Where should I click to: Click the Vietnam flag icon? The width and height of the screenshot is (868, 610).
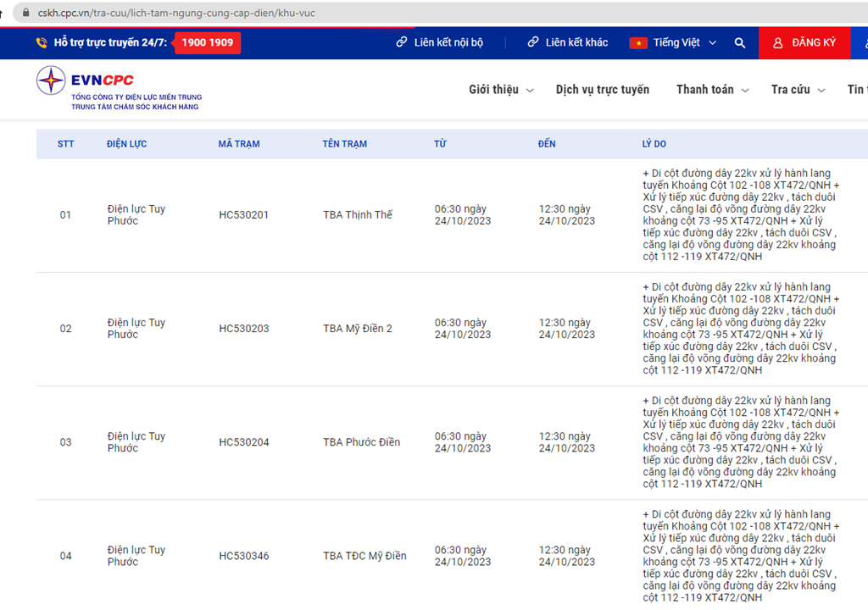pos(638,42)
